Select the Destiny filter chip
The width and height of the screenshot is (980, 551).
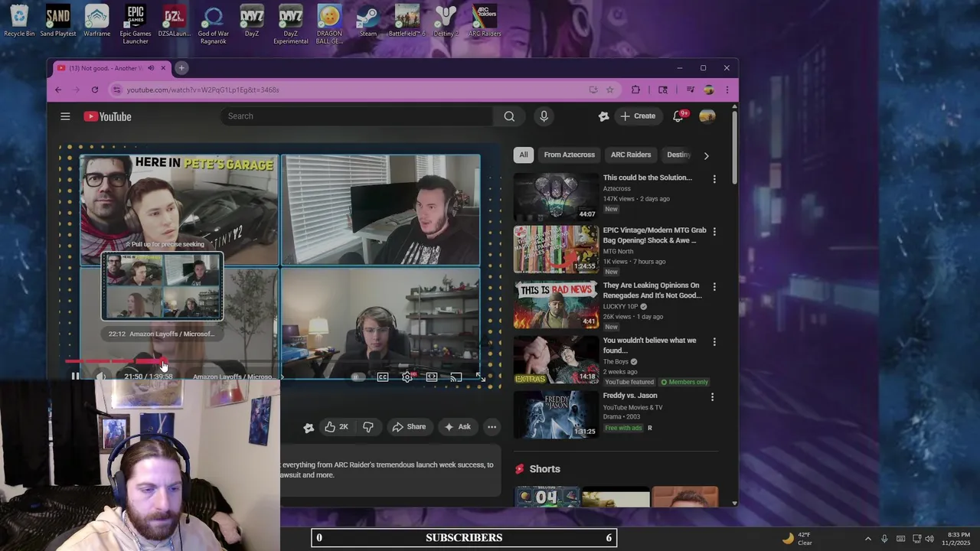click(678, 155)
